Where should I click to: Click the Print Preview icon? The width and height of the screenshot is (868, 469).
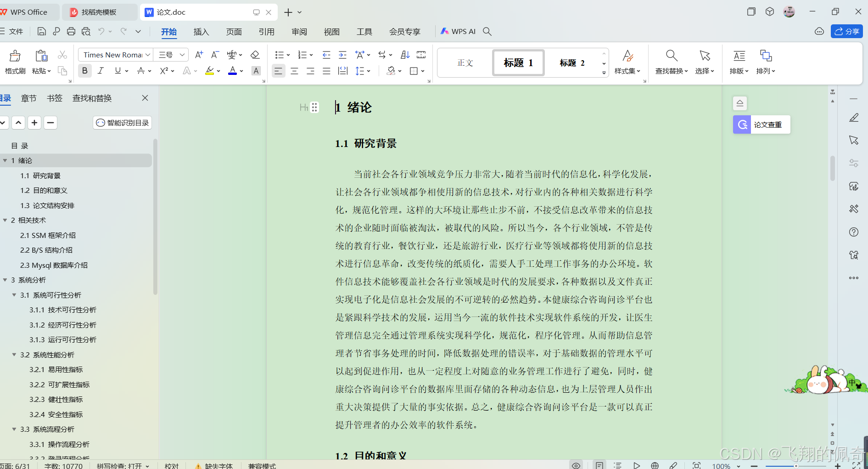(x=86, y=31)
